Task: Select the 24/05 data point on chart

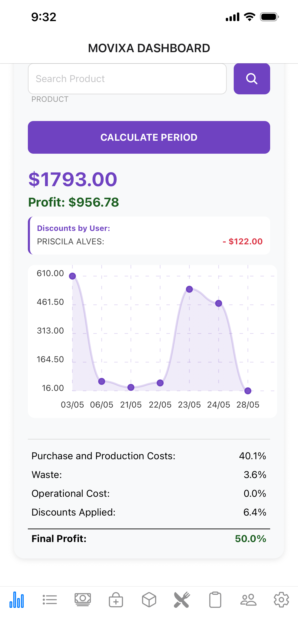Action: 219,303
